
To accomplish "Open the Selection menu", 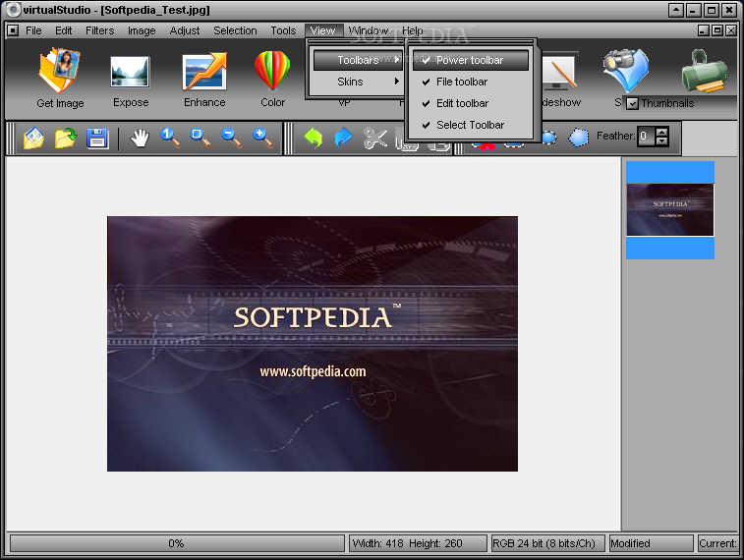I will pos(235,30).
